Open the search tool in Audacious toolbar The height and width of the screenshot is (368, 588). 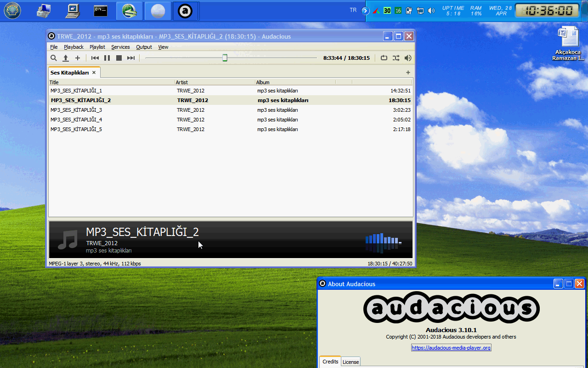[x=54, y=58]
